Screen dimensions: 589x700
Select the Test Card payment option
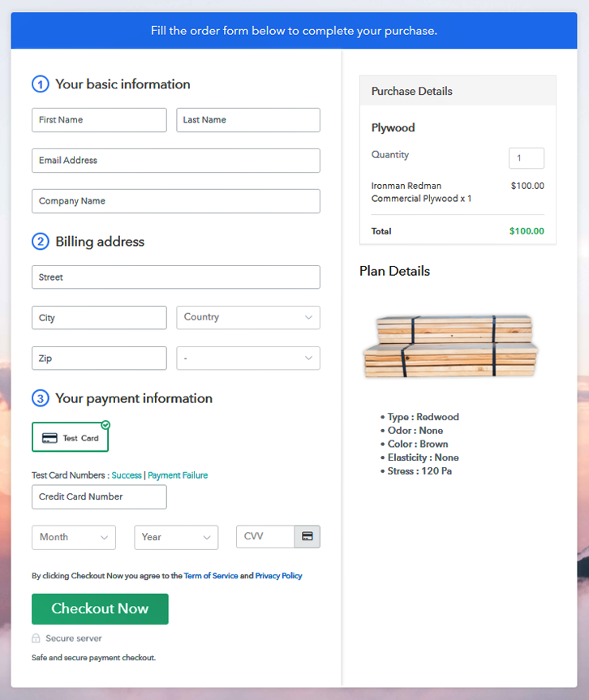click(70, 437)
